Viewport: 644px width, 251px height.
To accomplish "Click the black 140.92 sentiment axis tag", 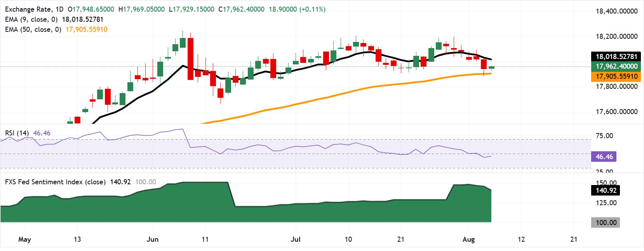I will point(606,190).
